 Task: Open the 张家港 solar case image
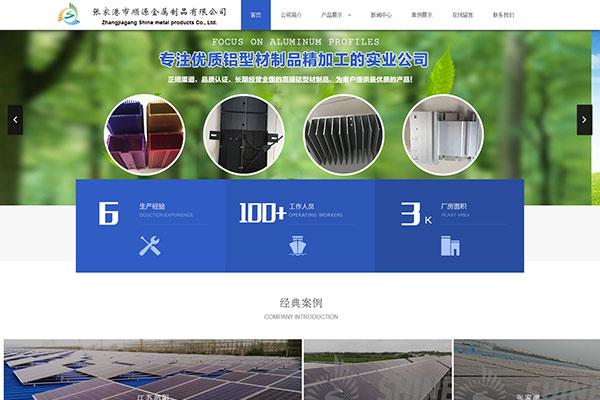pos(527,369)
